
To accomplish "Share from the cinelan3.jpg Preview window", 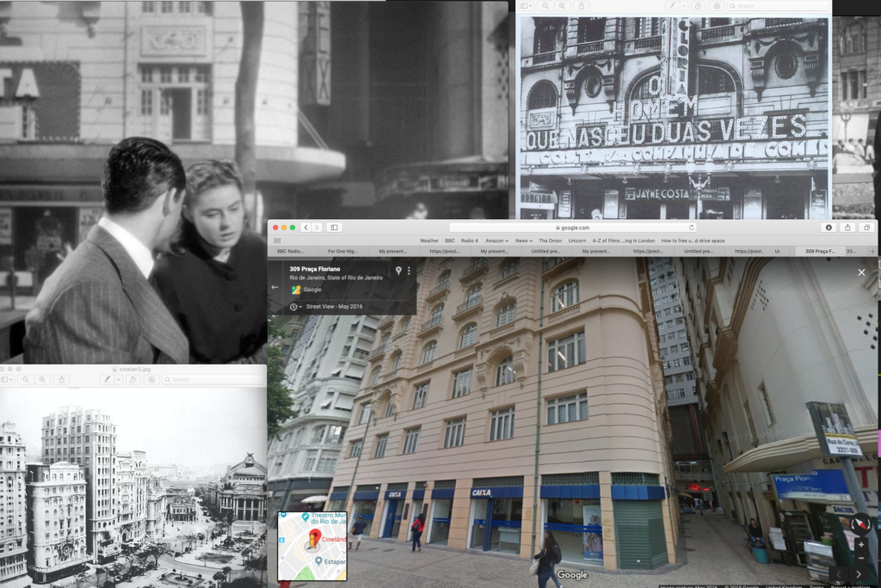I will 61,380.
